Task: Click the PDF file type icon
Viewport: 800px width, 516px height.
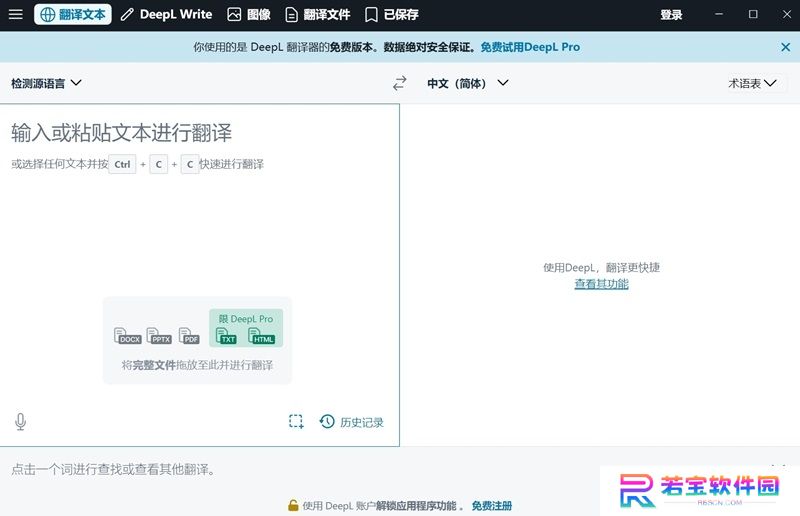Action: (x=189, y=335)
